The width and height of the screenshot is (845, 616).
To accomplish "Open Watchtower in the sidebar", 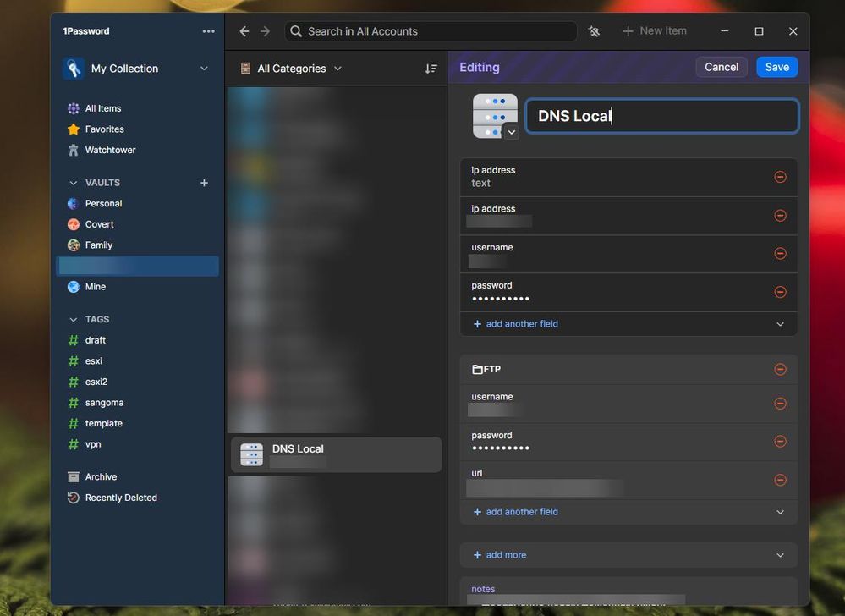I will point(110,150).
